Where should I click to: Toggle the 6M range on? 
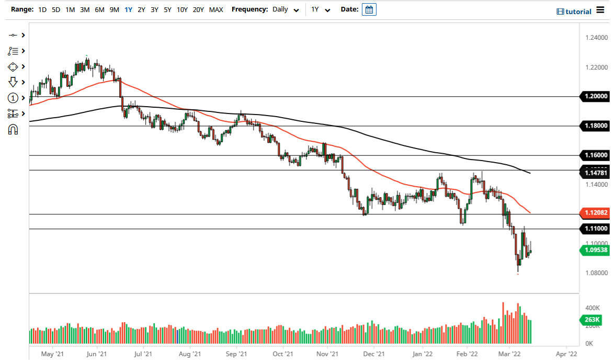pyautogui.click(x=99, y=9)
